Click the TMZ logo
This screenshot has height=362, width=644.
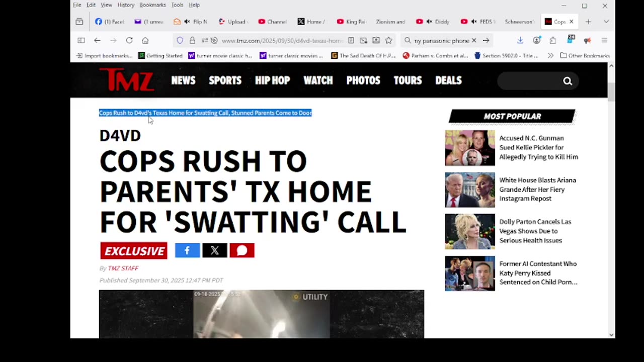pyautogui.click(x=126, y=79)
